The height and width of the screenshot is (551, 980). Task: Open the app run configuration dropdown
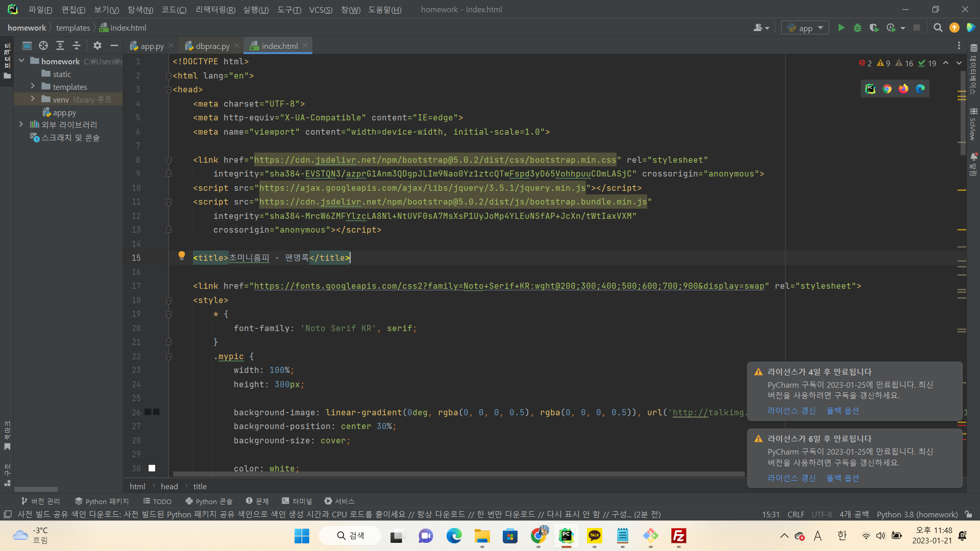click(805, 28)
